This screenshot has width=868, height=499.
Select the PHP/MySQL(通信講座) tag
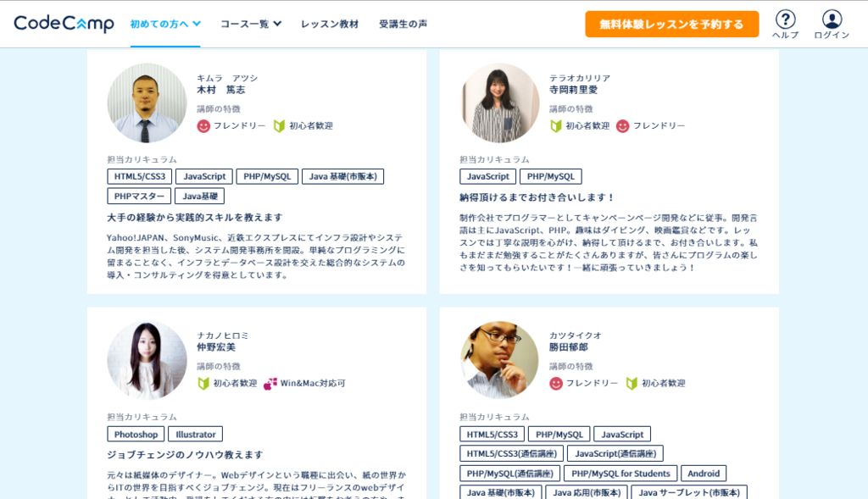click(x=509, y=474)
